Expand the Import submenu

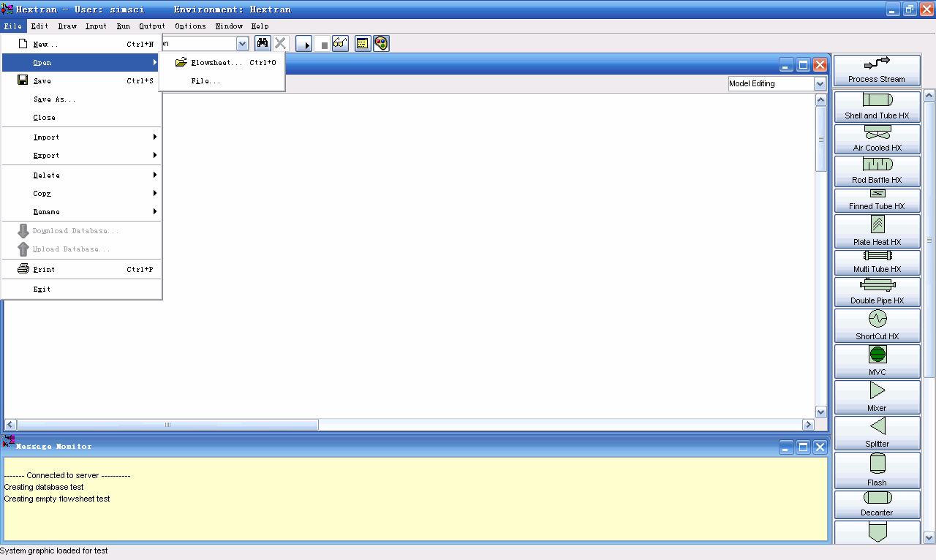pyautogui.click(x=82, y=137)
